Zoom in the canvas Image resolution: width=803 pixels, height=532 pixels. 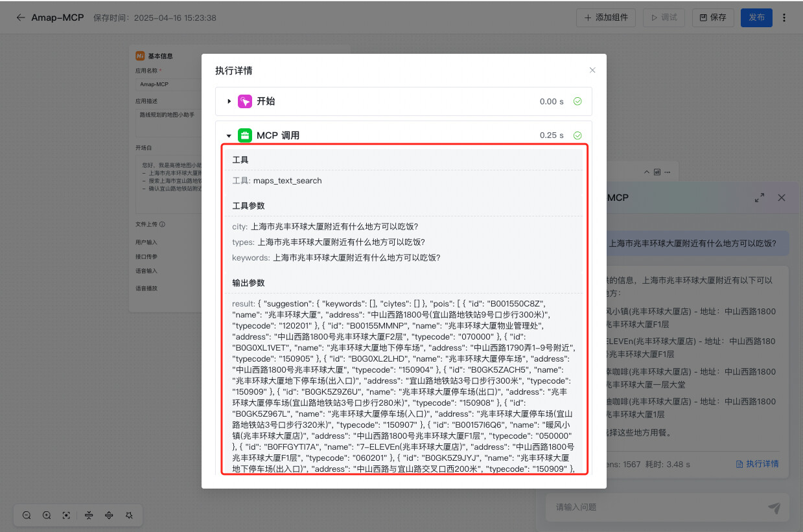click(47, 515)
